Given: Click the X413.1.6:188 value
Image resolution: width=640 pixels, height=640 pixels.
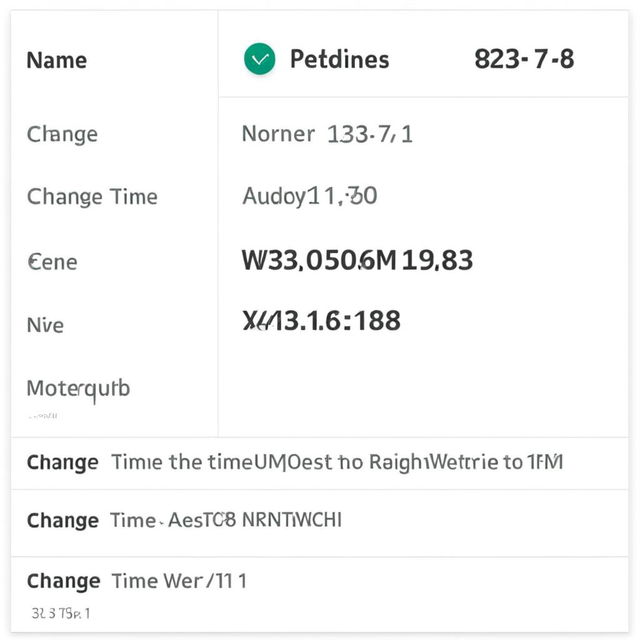Looking at the screenshot, I should tap(322, 320).
